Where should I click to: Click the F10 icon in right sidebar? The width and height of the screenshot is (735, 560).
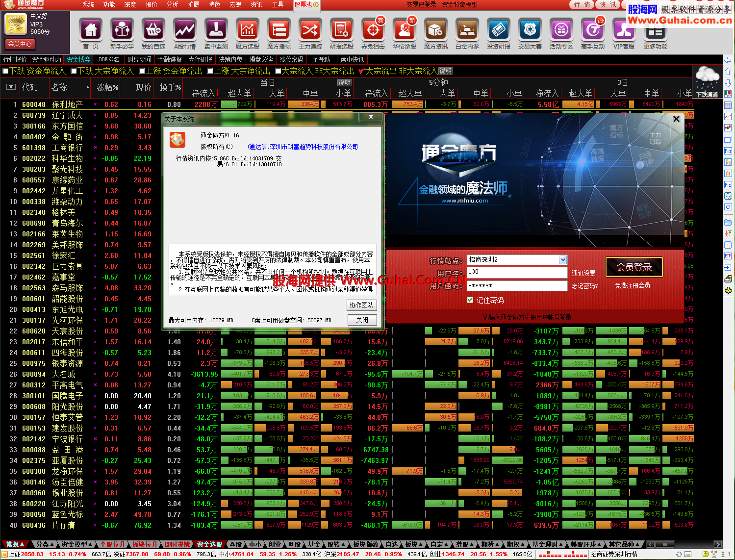728,151
